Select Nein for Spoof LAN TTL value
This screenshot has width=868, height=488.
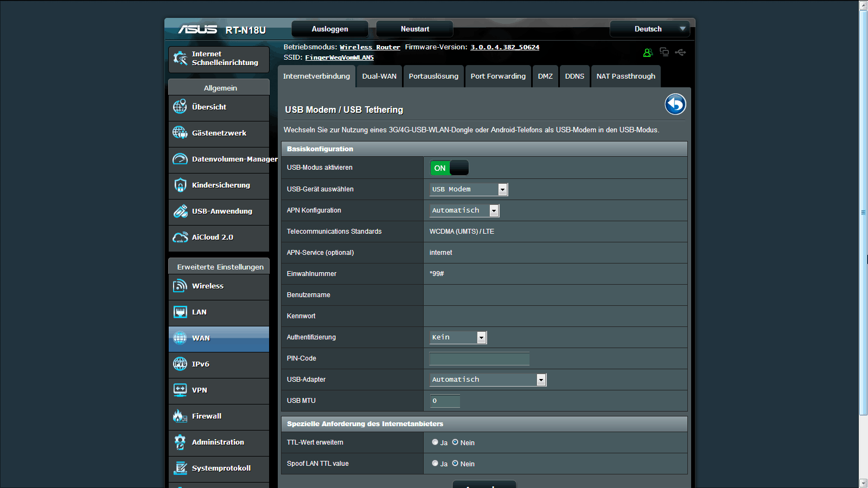click(455, 463)
